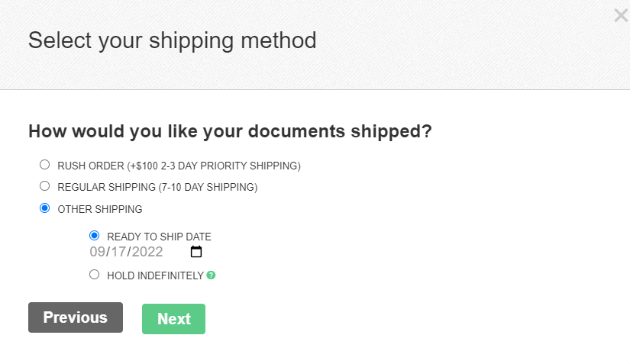Select the Rush Order radio button
This screenshot has width=630, height=364.
coord(44,165)
